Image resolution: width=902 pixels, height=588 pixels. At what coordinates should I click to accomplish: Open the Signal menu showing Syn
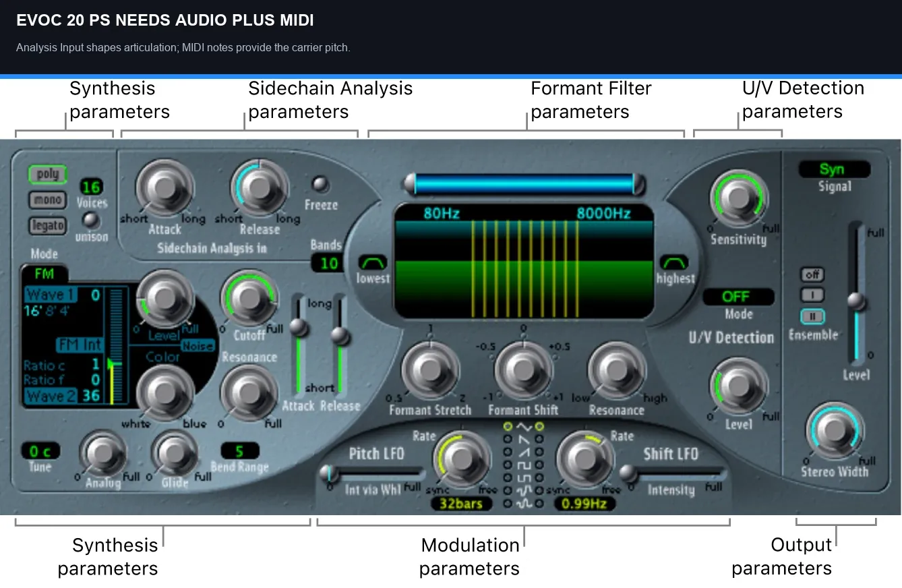835,170
